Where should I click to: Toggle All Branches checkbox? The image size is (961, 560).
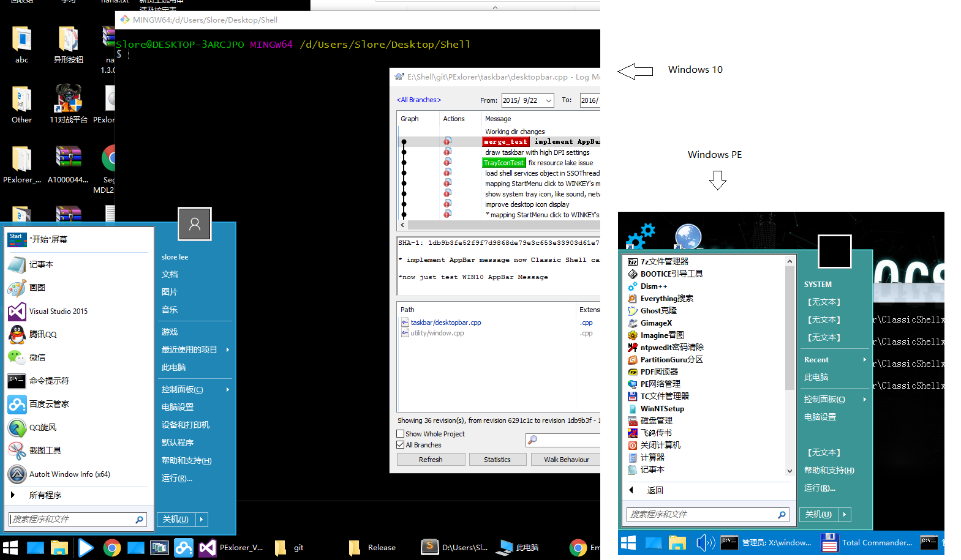click(401, 445)
